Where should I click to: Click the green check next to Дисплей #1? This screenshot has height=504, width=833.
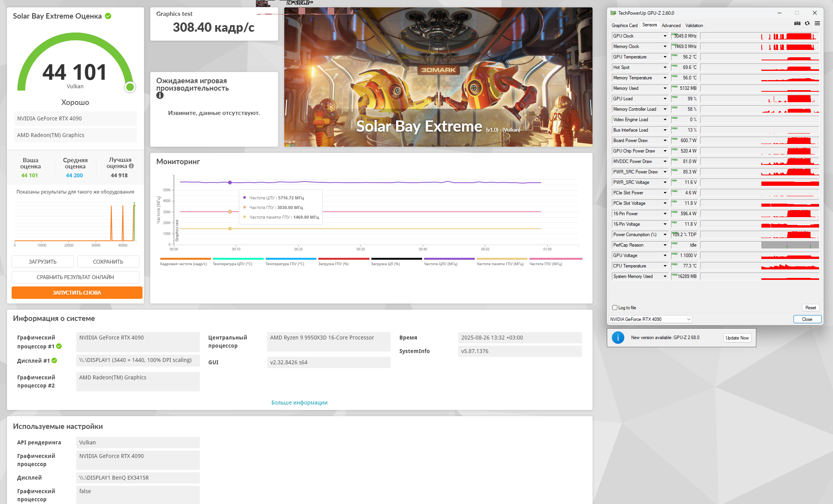(x=54, y=360)
